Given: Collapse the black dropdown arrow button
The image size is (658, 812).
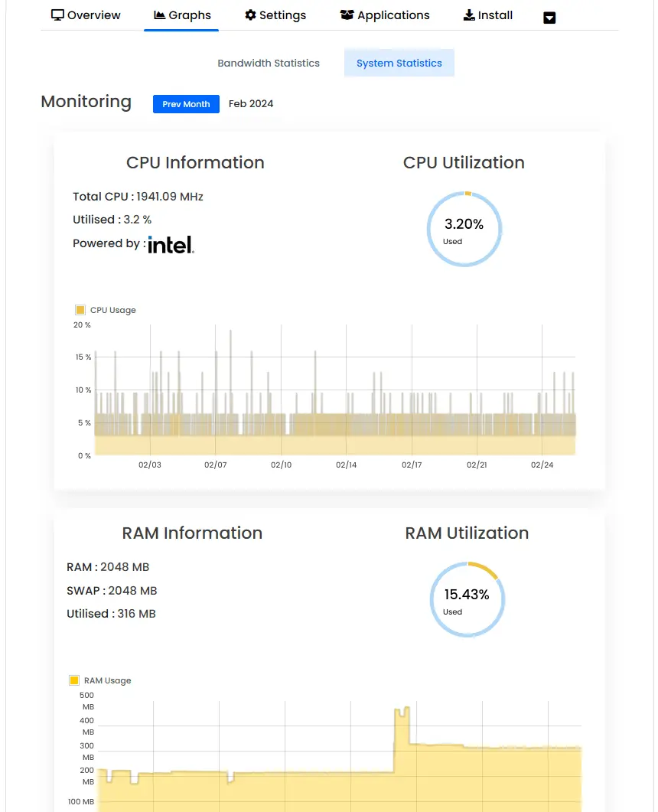Looking at the screenshot, I should click(549, 17).
